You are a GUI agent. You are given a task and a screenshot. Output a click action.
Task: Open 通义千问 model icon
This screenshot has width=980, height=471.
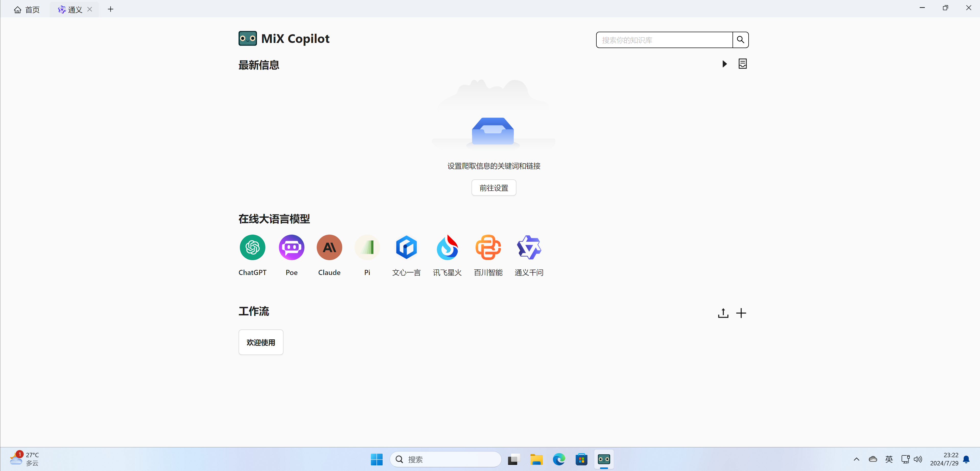[x=529, y=247]
